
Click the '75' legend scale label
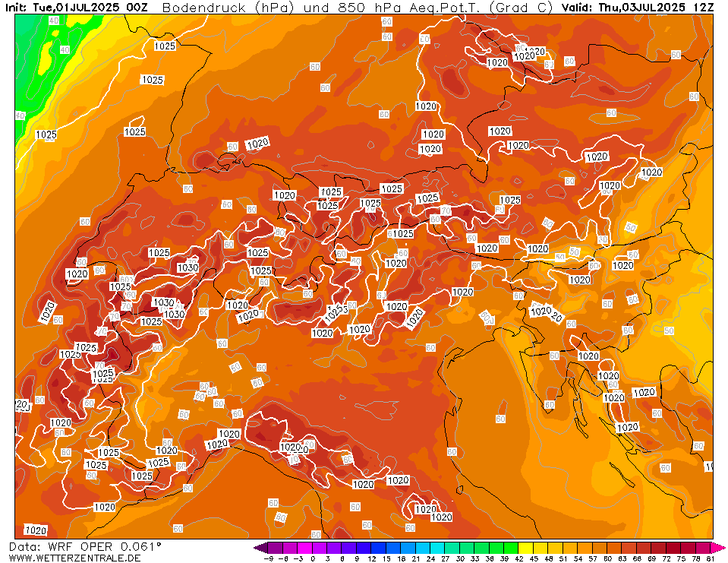[681, 558]
